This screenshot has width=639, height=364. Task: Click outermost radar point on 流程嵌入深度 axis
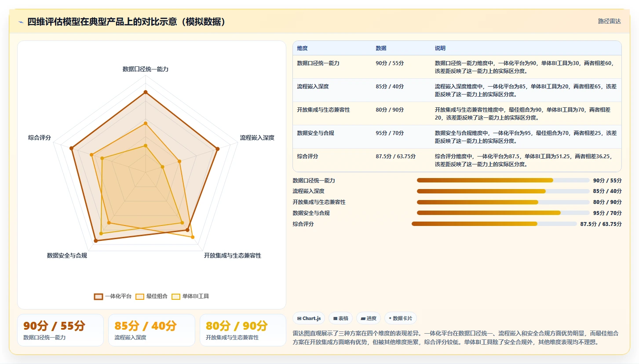click(x=217, y=149)
